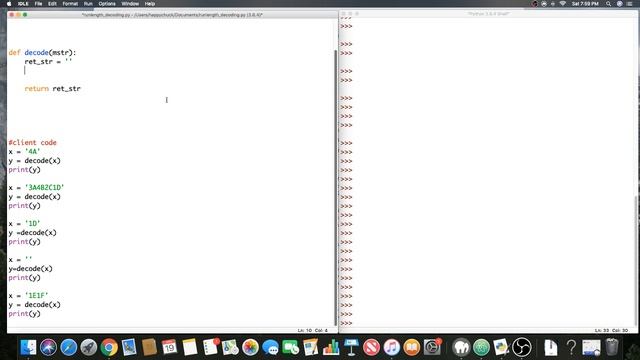Click the menu bar clock

(x=585, y=4)
